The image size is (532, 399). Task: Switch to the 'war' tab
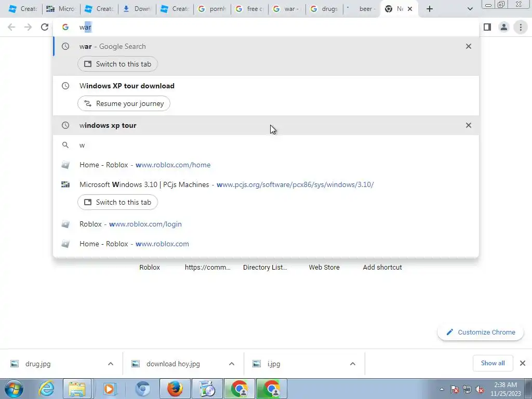pyautogui.click(x=287, y=9)
